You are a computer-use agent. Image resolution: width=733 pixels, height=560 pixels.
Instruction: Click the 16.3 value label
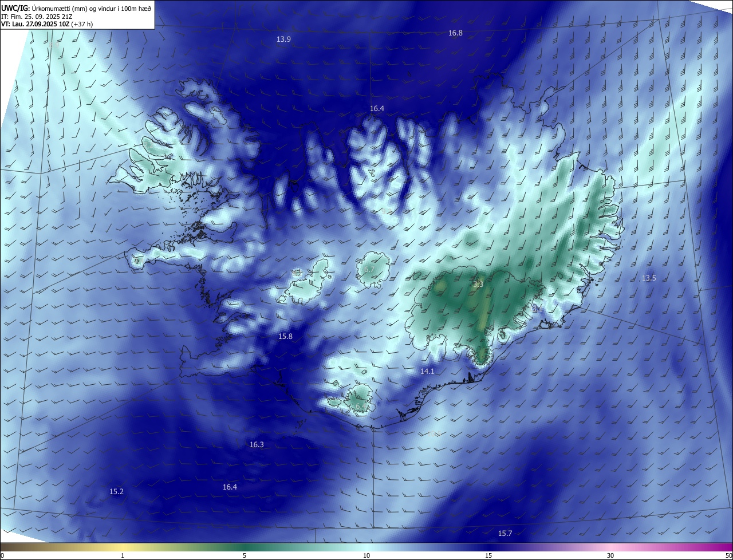(257, 445)
